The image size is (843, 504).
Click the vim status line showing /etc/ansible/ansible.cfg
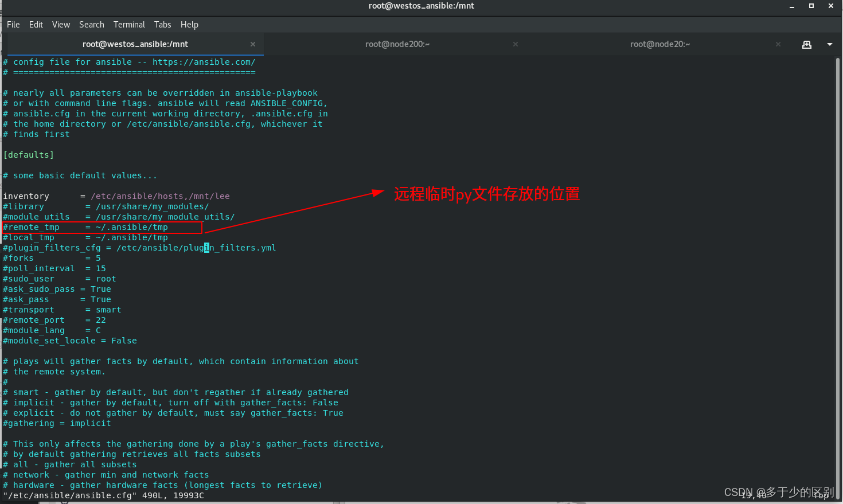(x=103, y=495)
